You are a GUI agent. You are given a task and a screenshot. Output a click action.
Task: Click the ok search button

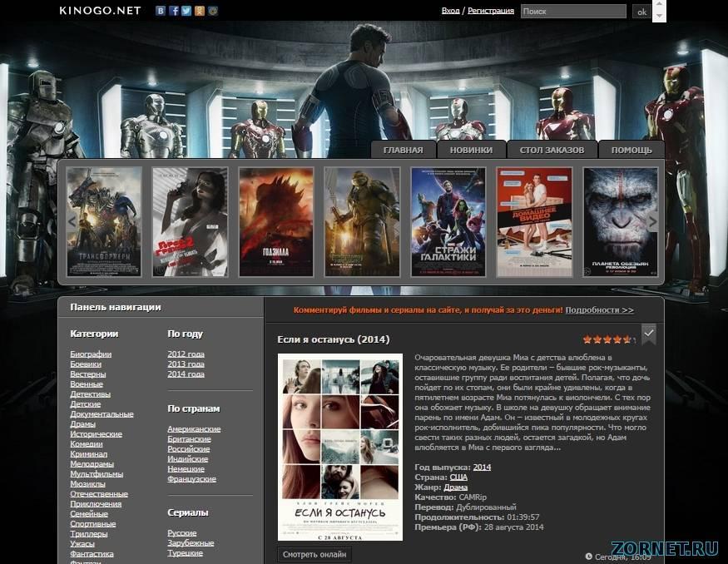click(x=642, y=12)
